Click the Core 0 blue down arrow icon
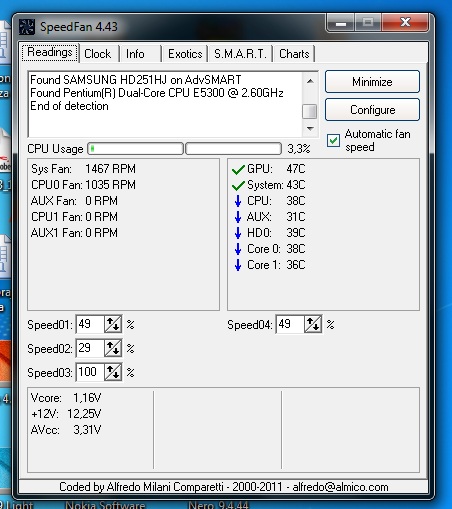452x509 pixels. 238,249
